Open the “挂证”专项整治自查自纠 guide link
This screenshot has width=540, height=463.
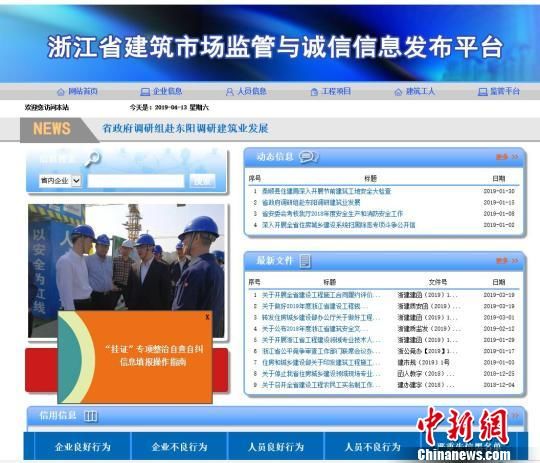[x=154, y=356]
